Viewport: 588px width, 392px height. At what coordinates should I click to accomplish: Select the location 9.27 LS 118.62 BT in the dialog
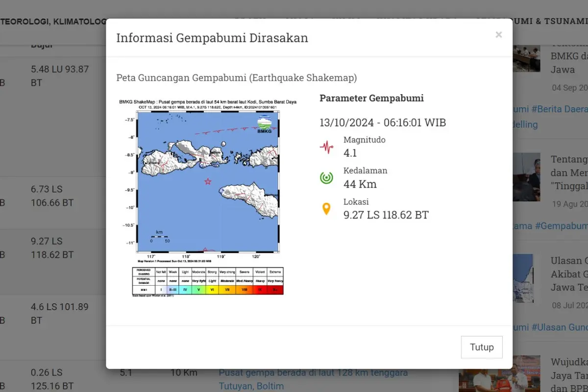pos(386,215)
